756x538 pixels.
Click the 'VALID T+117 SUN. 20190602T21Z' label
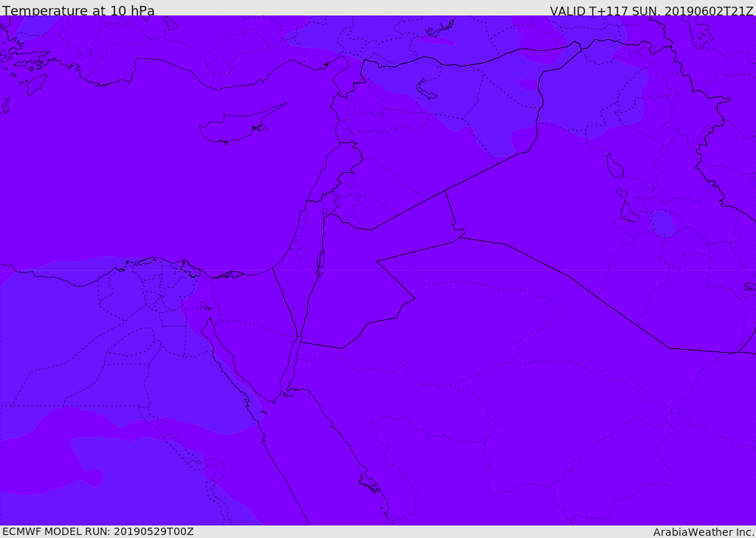(x=651, y=11)
